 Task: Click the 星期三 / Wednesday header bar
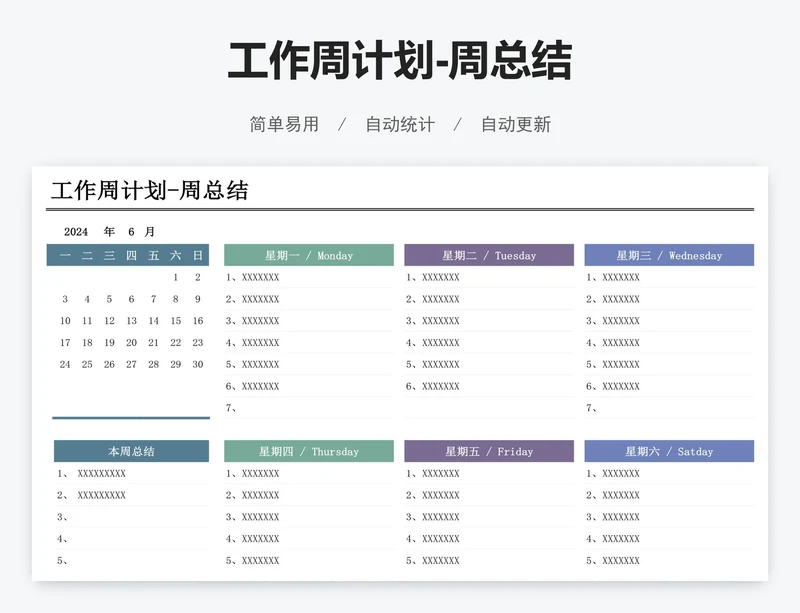click(668, 256)
